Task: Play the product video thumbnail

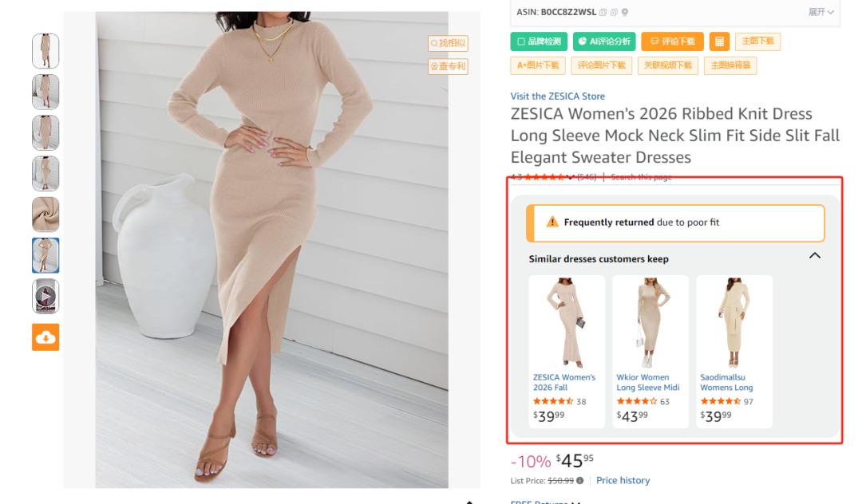Action: point(45,297)
